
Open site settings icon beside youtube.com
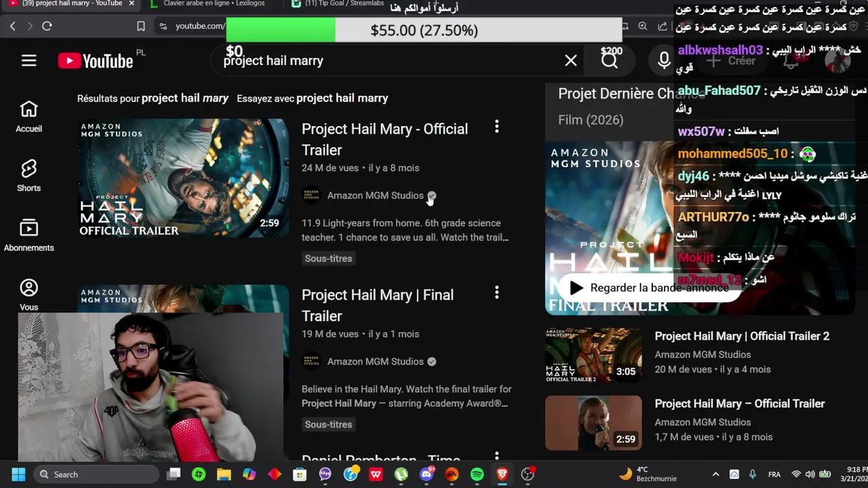coord(163,26)
